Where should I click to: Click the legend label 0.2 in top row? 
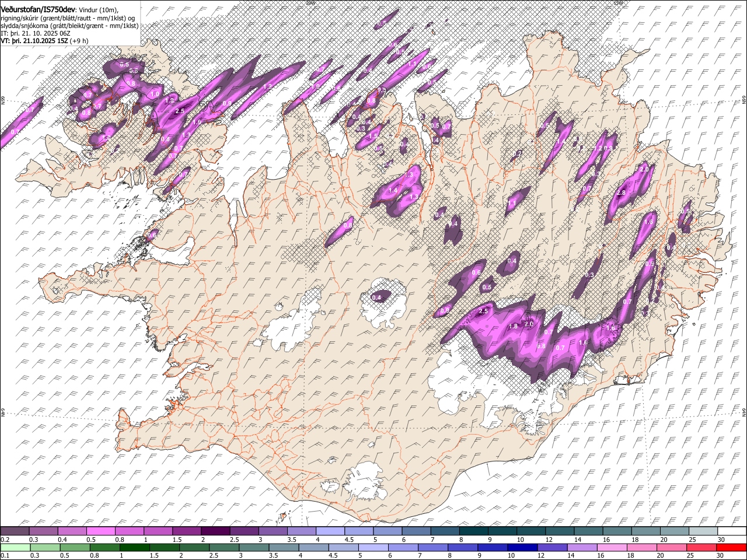pyautogui.click(x=5, y=540)
